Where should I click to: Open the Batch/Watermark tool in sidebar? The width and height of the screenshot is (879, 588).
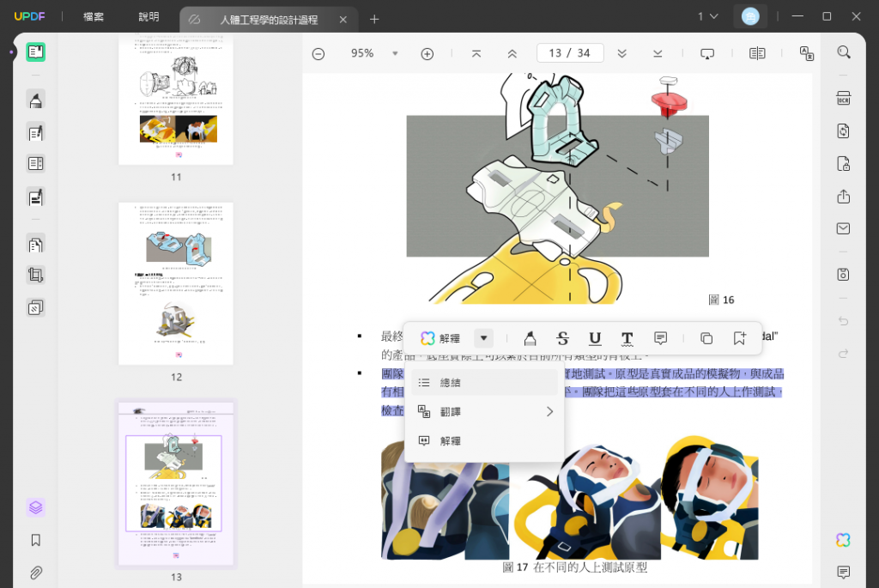(35, 307)
